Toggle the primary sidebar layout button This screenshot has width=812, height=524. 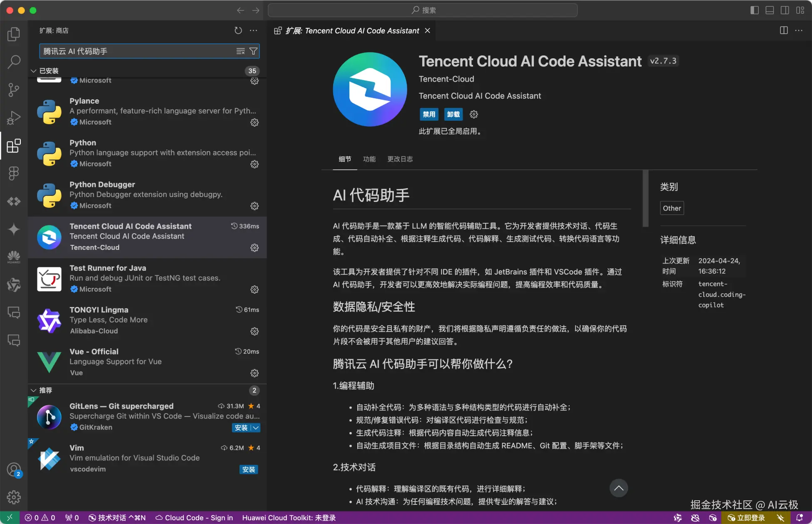pos(755,10)
